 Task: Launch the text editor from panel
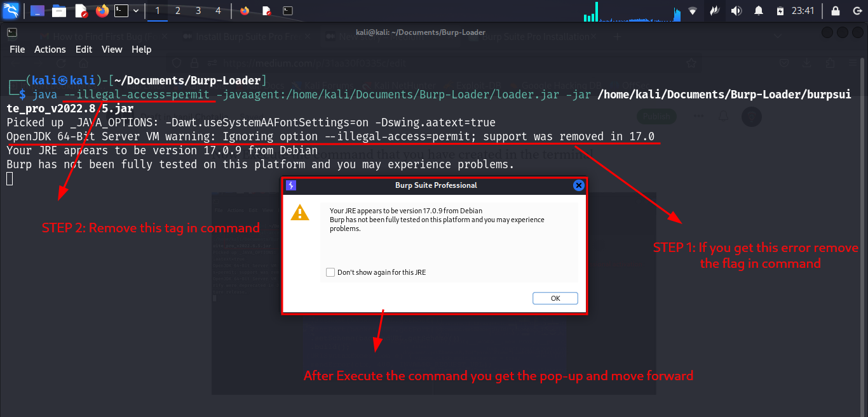[x=81, y=11]
